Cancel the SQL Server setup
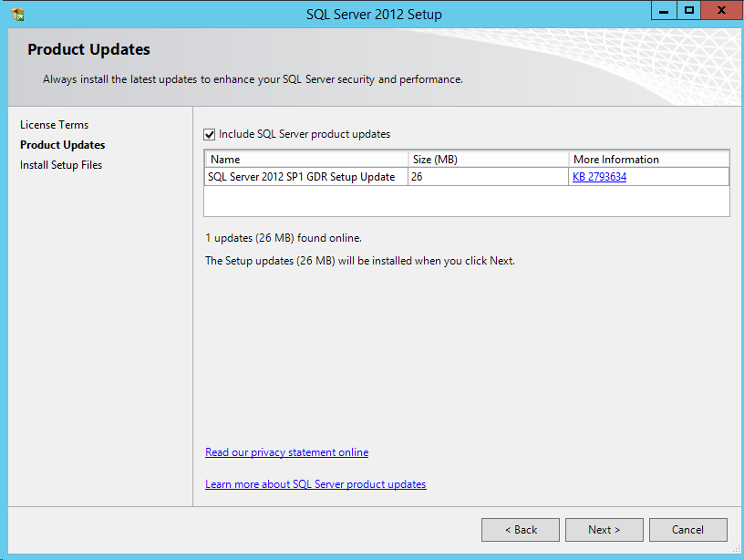Viewport: 744px width, 560px height. pos(687,530)
